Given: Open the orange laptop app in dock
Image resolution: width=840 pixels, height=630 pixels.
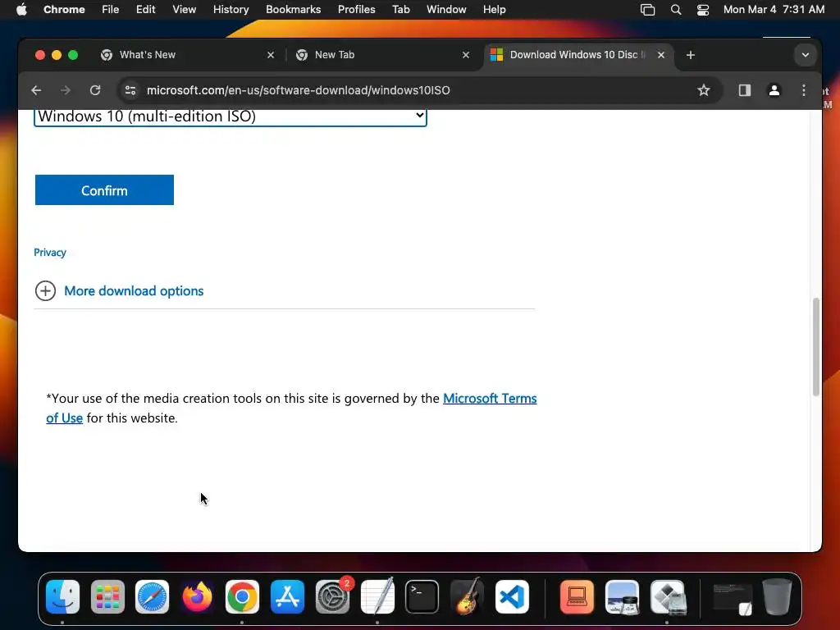Looking at the screenshot, I should click(x=577, y=597).
